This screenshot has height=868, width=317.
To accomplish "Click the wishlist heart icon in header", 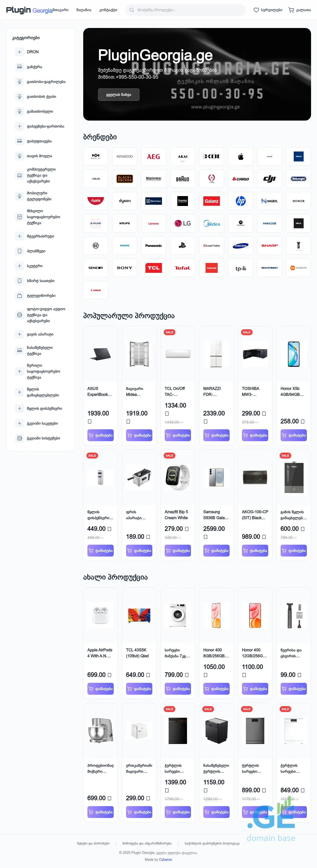I will point(256,10).
